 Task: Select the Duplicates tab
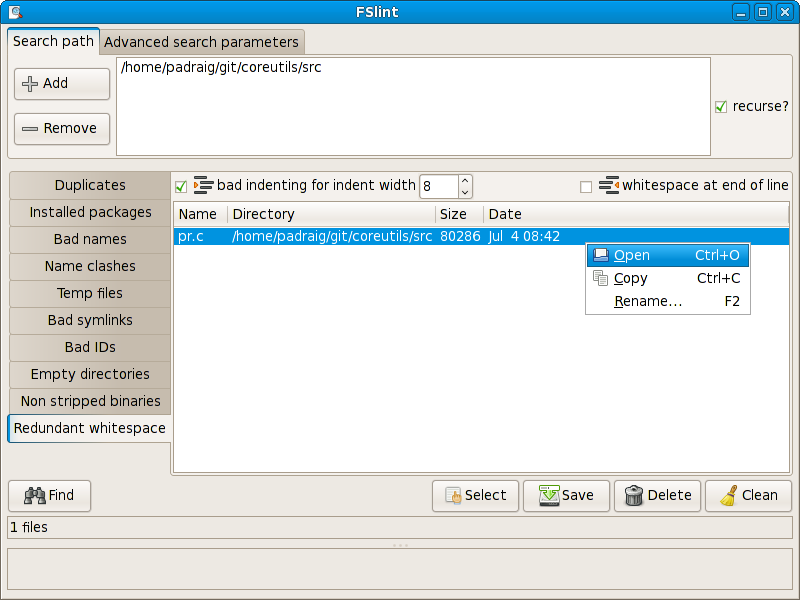pyautogui.click(x=90, y=185)
